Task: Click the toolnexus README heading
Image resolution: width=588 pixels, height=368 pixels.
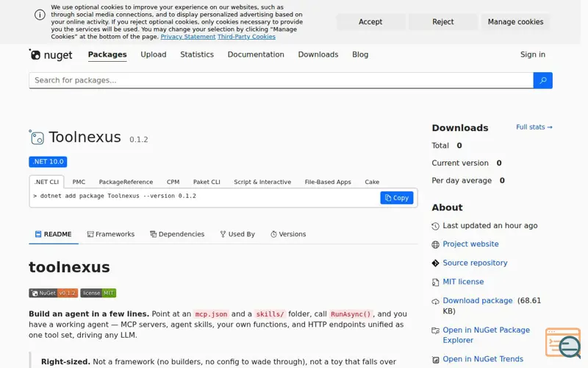Action: [69, 267]
